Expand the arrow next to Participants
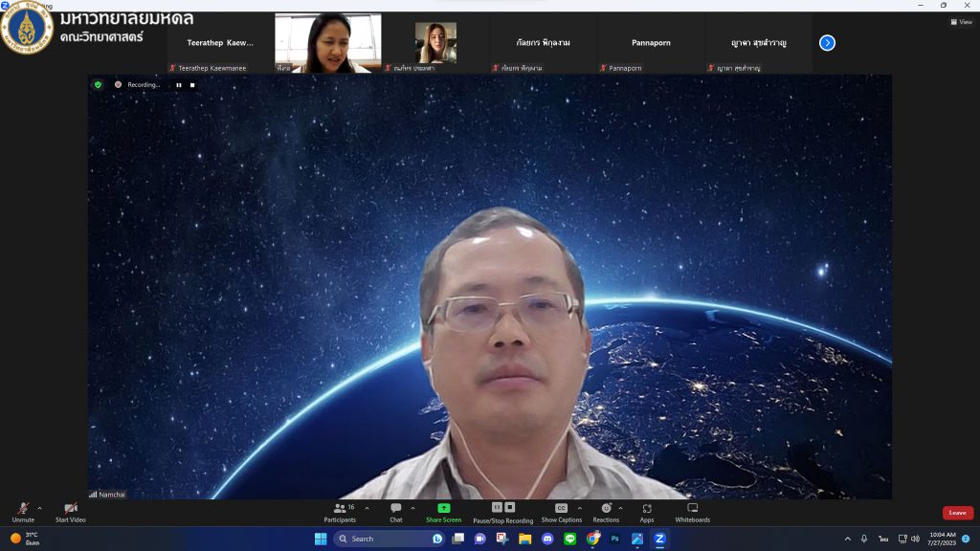 tap(367, 508)
